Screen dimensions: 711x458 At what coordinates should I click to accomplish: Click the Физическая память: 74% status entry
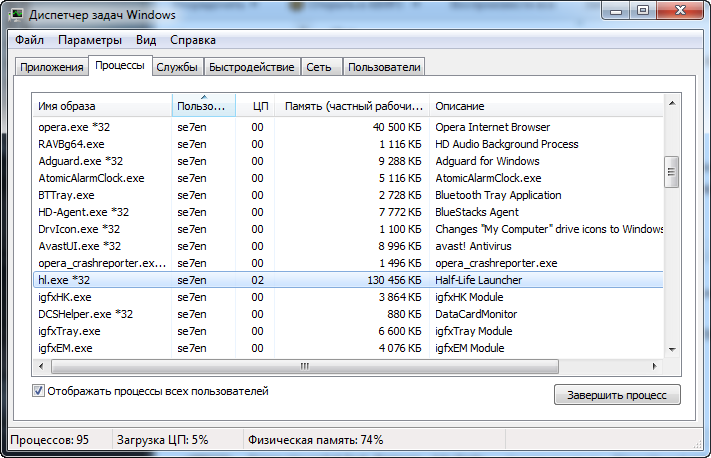point(315,440)
